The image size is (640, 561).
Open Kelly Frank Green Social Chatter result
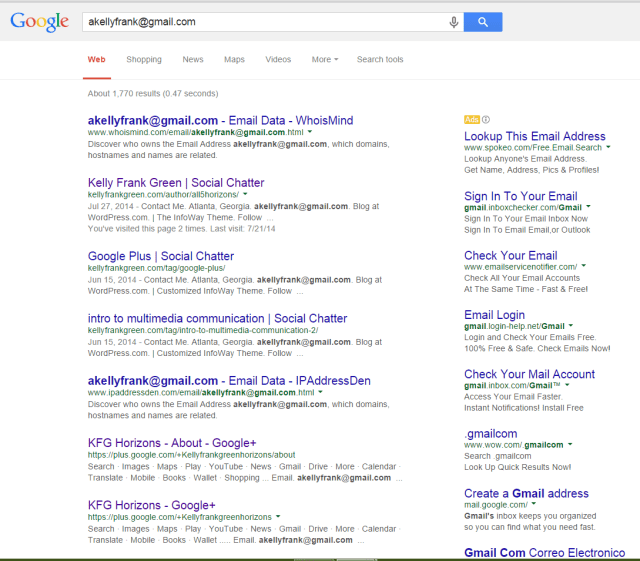coord(176,183)
